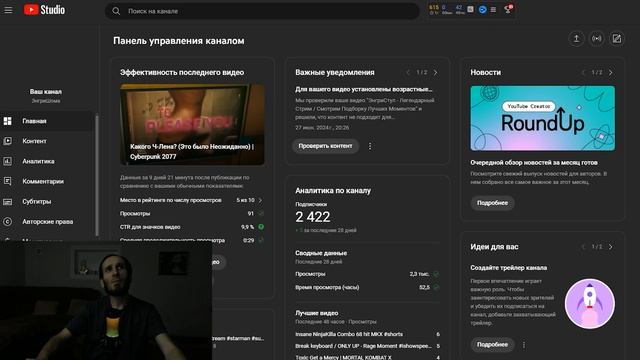The width and height of the screenshot is (640, 360).
Task: Click the Ваш канал label
Action: coord(46,92)
